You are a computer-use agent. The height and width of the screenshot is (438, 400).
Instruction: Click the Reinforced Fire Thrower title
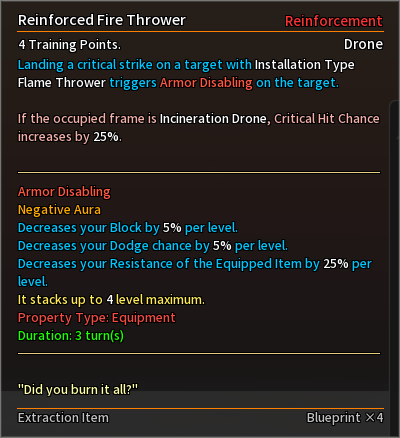(x=102, y=20)
